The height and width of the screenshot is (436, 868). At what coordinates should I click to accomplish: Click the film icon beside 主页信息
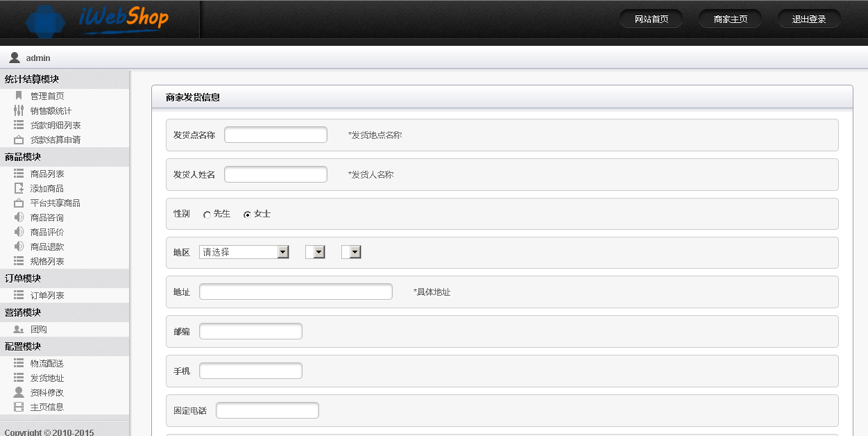click(x=19, y=407)
